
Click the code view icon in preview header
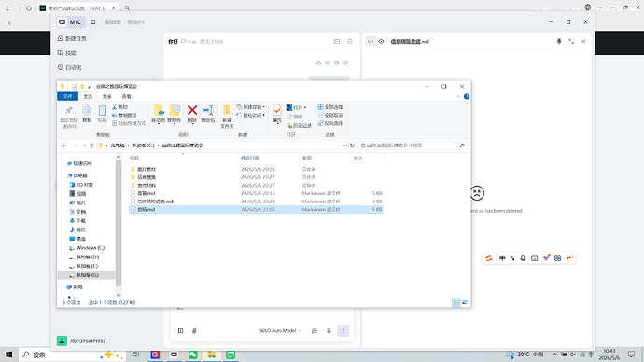371,41
